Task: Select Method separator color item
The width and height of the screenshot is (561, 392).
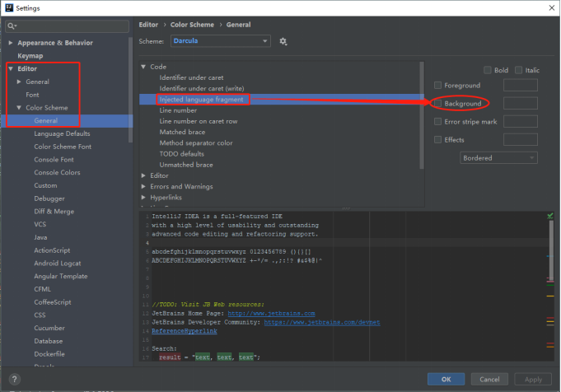Action: pyautogui.click(x=196, y=143)
